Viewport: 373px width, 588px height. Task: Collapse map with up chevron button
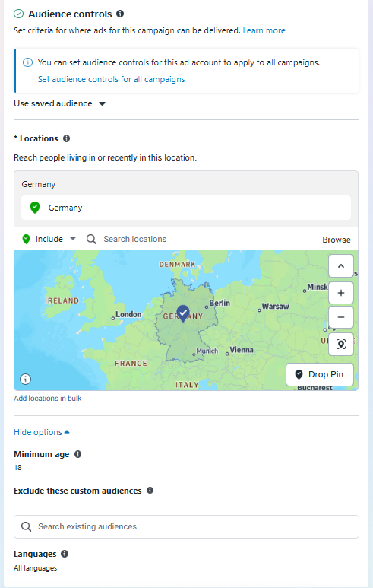click(341, 266)
